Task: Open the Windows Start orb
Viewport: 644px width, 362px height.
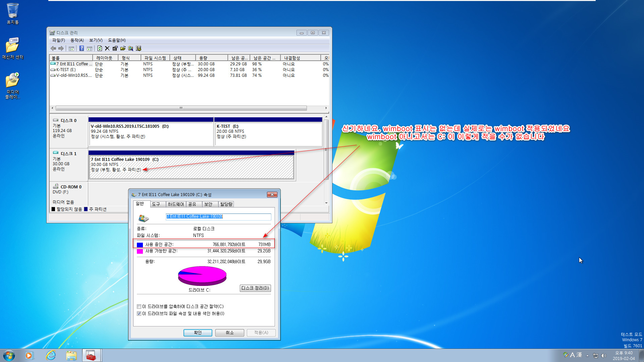Action: click(9, 355)
